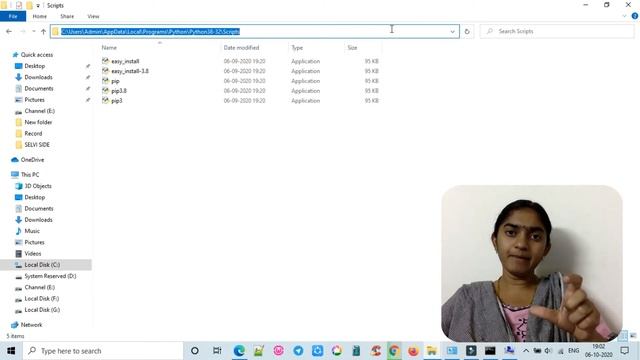Sort files by Name column
640x360 pixels.
tap(109, 48)
